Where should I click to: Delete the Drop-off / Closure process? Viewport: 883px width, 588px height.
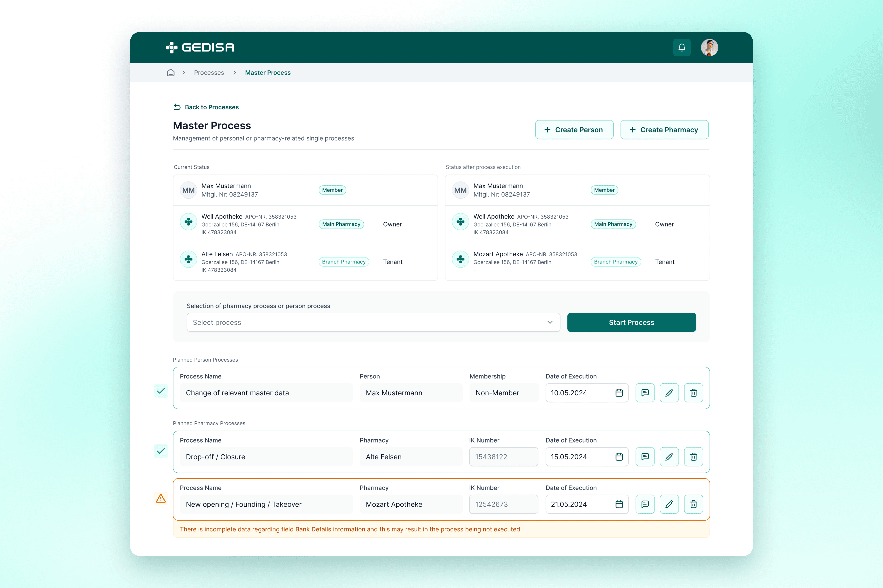pos(693,456)
